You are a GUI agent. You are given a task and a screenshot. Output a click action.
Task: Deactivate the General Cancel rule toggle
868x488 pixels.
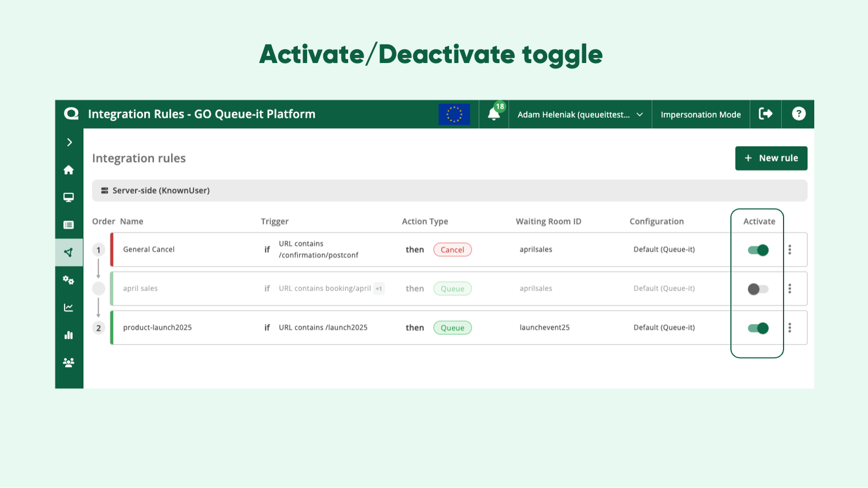pos(758,250)
